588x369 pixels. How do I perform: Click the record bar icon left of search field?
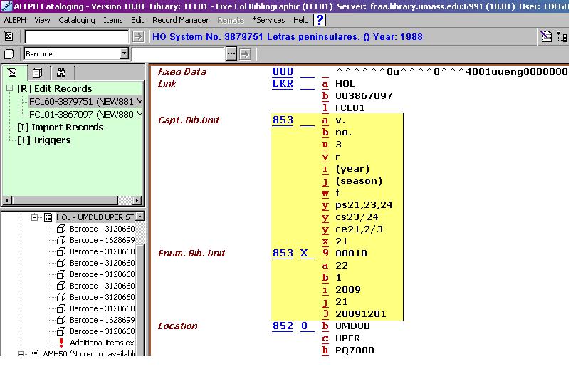pos(9,36)
